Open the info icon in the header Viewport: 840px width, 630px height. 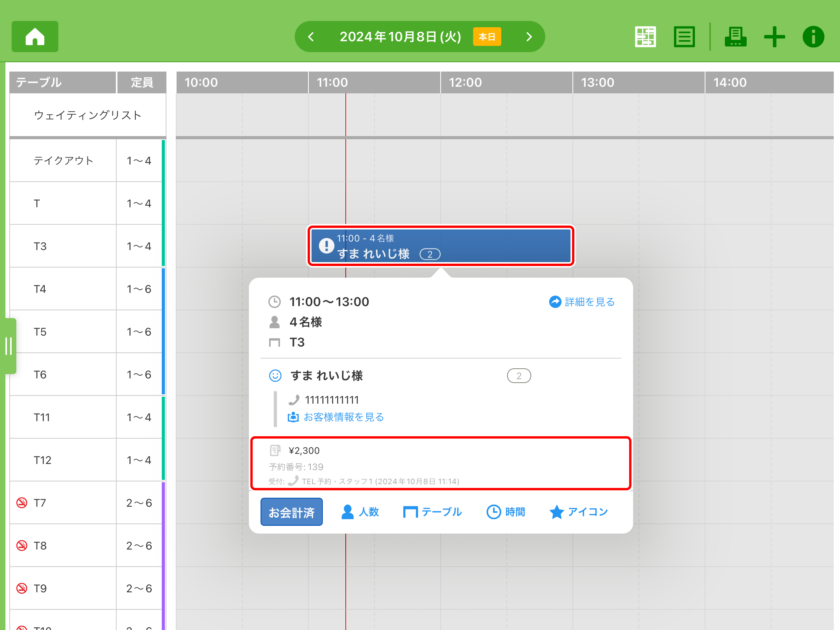pos(813,37)
